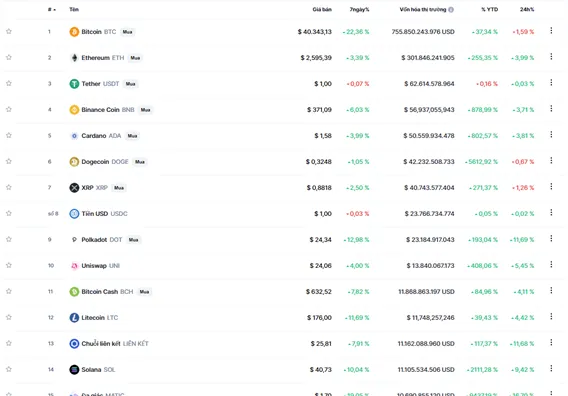Open the Litecoin row three-dot menu
The height and width of the screenshot is (396, 568).
pyautogui.click(x=551, y=316)
